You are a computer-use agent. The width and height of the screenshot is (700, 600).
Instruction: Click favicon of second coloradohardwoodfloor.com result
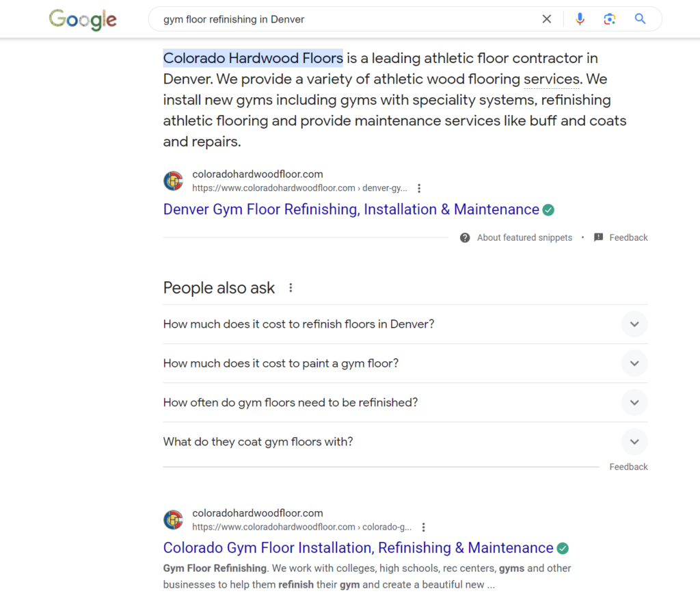(x=173, y=519)
